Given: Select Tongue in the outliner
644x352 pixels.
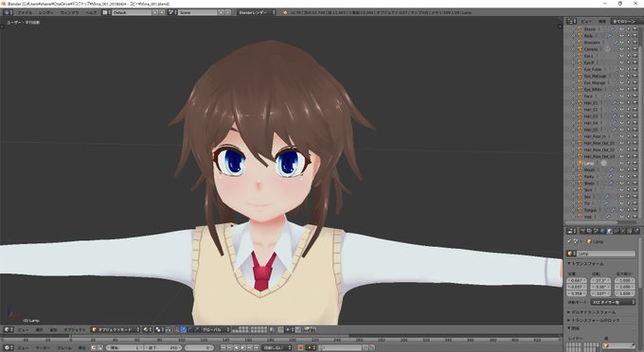Looking at the screenshot, I should pyautogui.click(x=590, y=210).
